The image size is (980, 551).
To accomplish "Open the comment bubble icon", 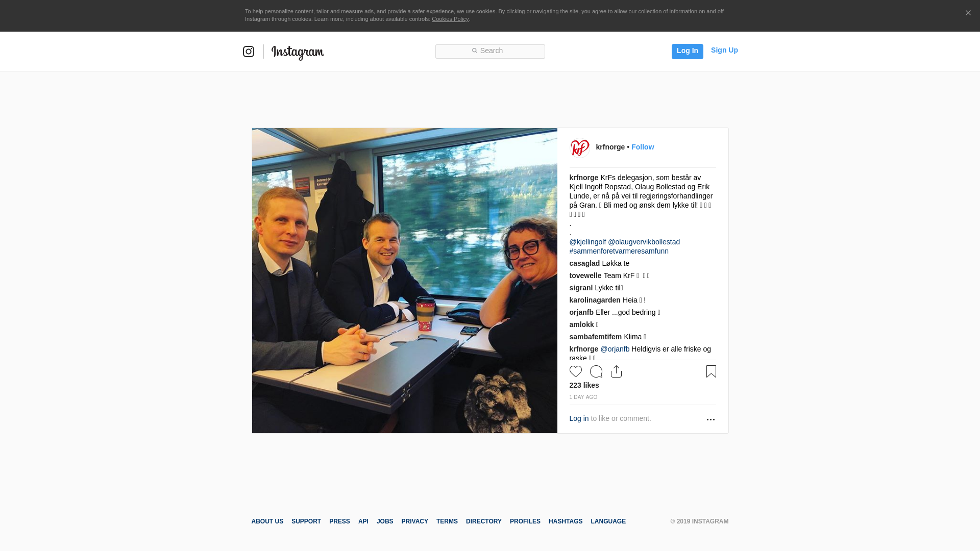I will pyautogui.click(x=596, y=371).
